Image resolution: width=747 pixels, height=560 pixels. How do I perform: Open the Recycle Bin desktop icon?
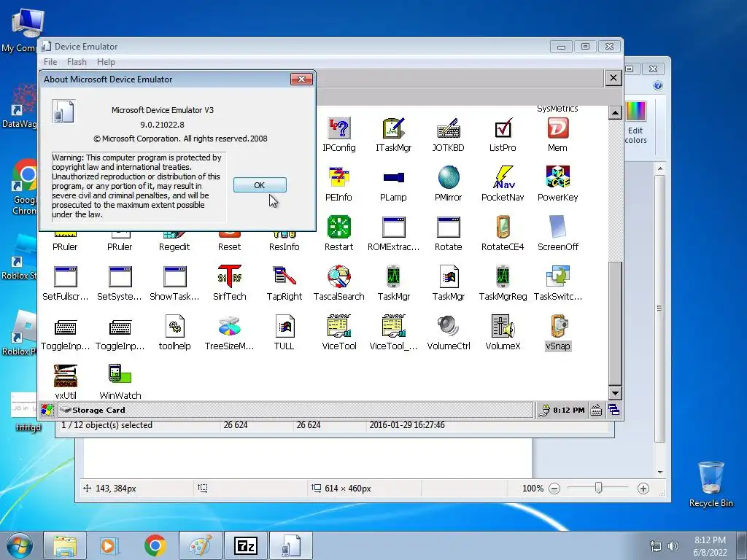point(711,484)
